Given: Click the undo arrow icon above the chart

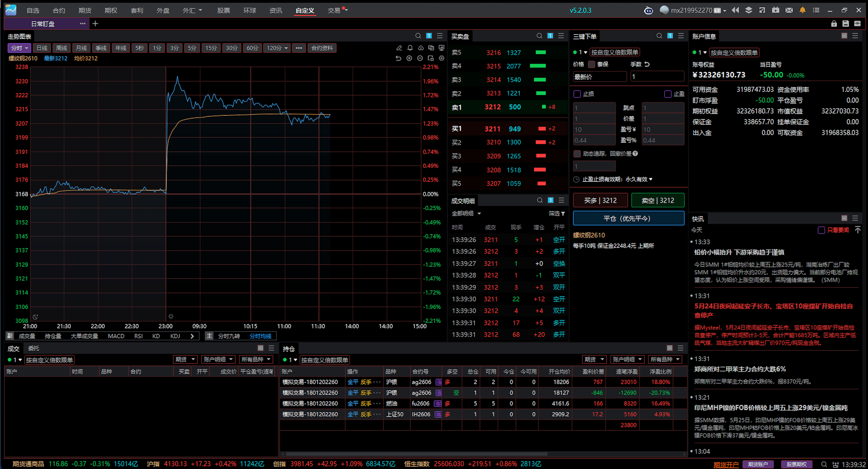Looking at the screenshot, I should tap(398, 58).
